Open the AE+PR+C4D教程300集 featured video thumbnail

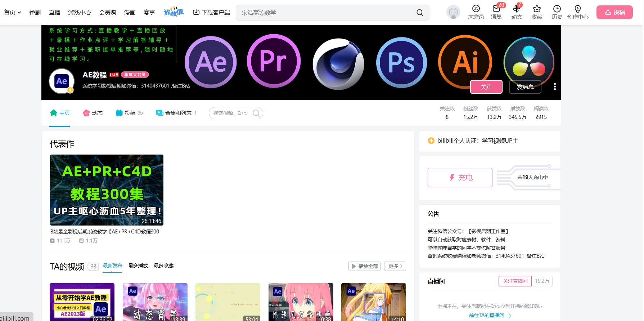pos(107,190)
